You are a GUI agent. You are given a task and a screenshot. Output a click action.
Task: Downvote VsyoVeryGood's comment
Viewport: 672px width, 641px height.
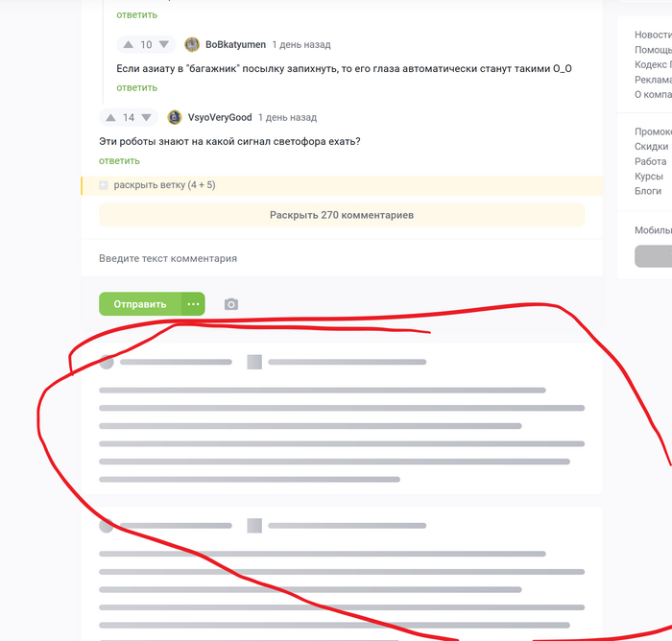click(146, 117)
